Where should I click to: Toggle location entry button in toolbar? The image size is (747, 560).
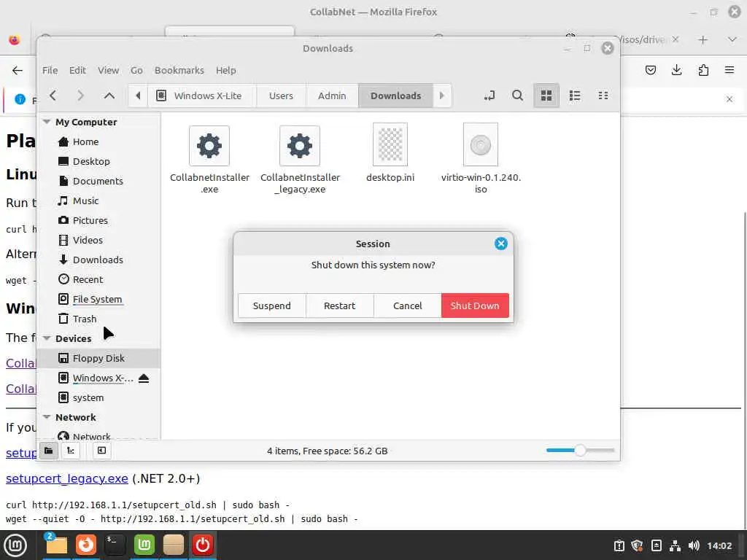(x=489, y=96)
